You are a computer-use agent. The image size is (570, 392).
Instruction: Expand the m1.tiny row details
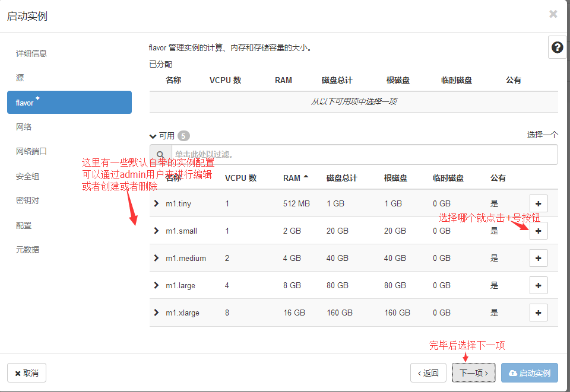[x=156, y=203]
